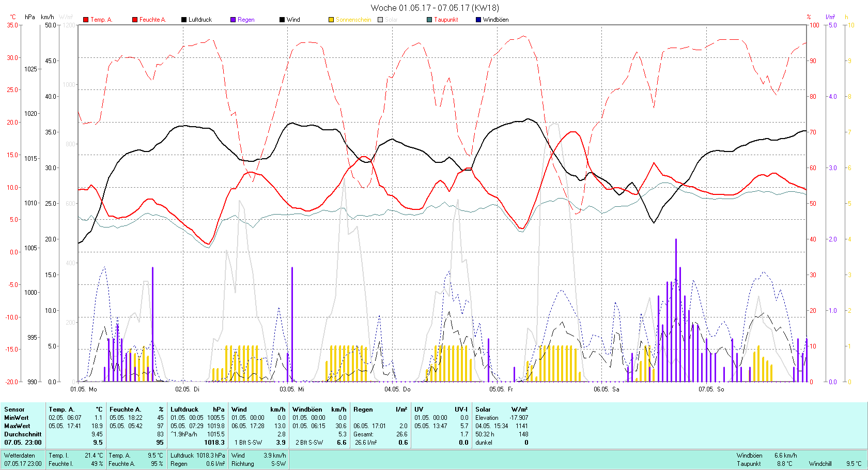Click the Regen legend label

pyautogui.click(x=246, y=20)
